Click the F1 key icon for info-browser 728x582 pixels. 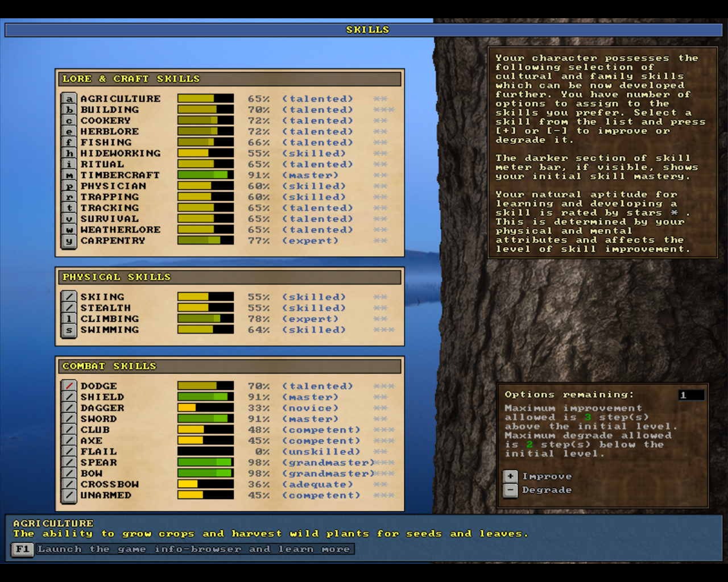pos(23,550)
